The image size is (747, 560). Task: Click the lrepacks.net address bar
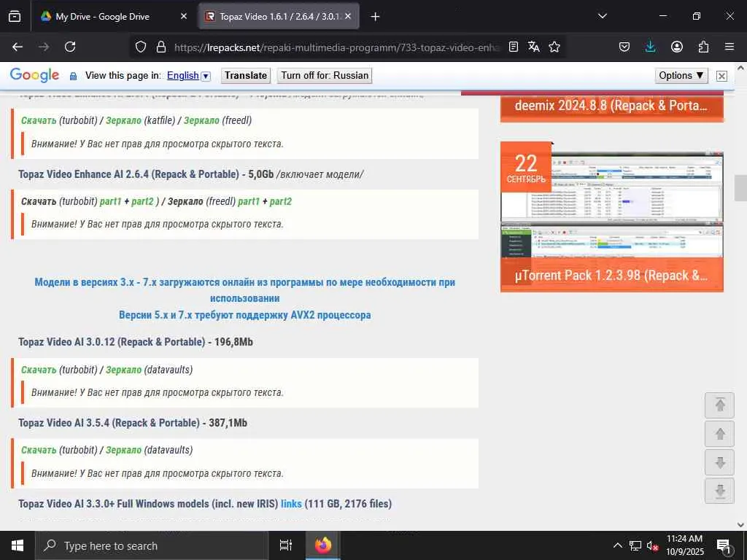coord(336,47)
